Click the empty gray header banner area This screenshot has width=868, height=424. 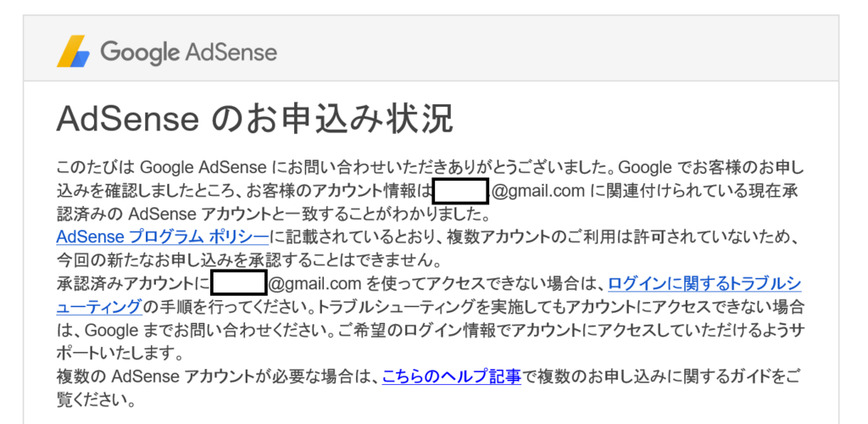554,50
